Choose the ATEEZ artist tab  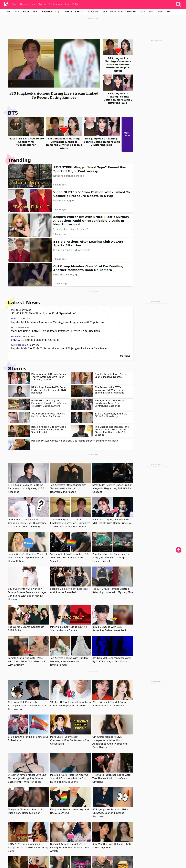[x=169, y=11]
